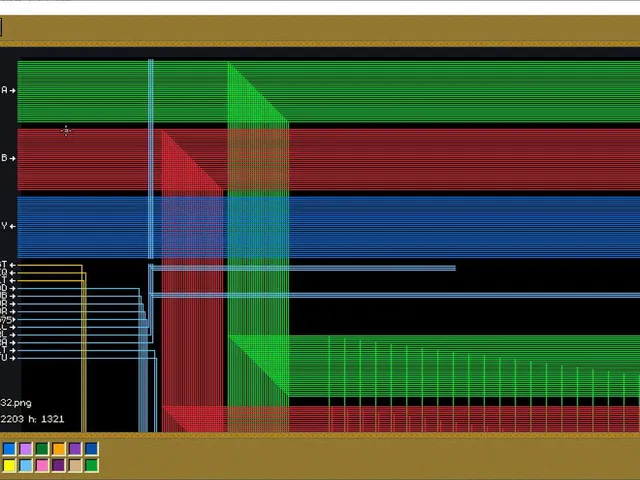
Task: Pick the sky blue swatch beside yellow
Action: (x=25, y=465)
